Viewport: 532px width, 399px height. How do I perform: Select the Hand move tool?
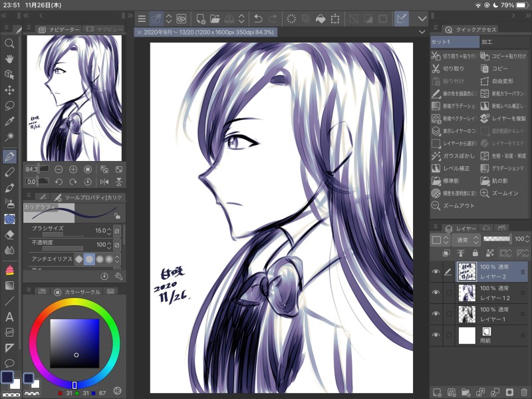click(x=9, y=59)
